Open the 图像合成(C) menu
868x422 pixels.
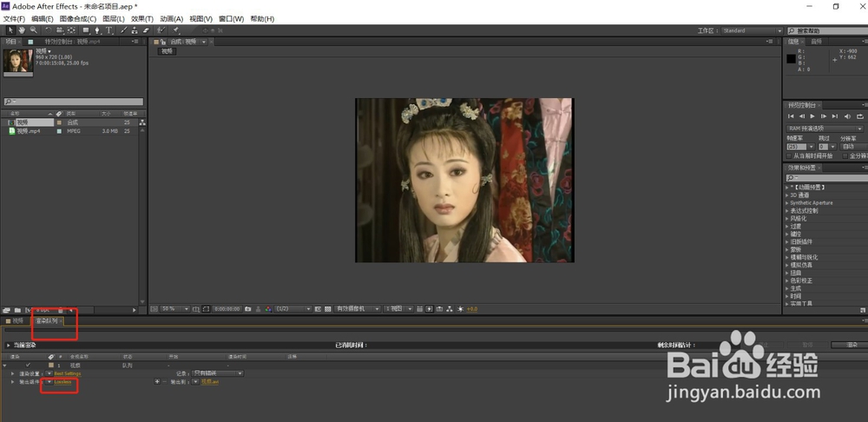pos(78,19)
